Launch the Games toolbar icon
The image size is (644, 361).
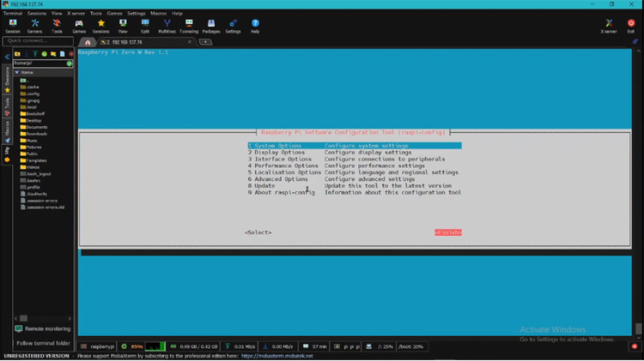click(x=79, y=26)
